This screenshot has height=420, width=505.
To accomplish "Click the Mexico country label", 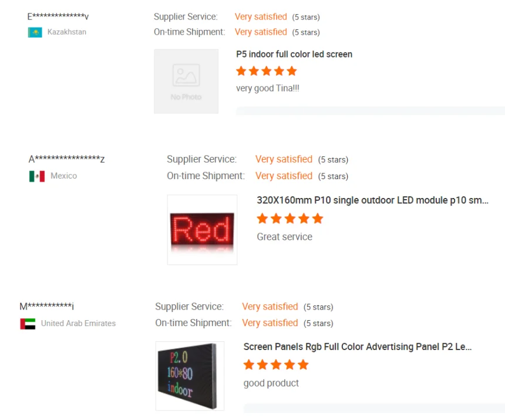I will (x=64, y=176).
